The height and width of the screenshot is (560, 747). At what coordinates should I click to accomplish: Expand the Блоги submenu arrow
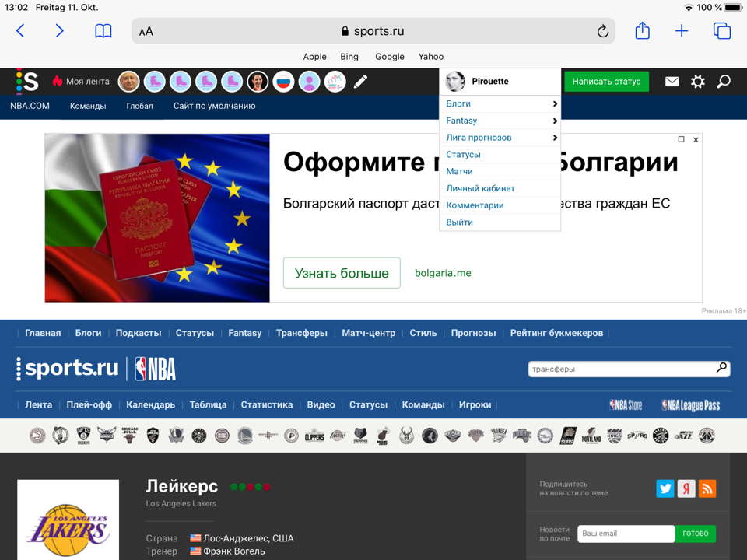coord(555,103)
